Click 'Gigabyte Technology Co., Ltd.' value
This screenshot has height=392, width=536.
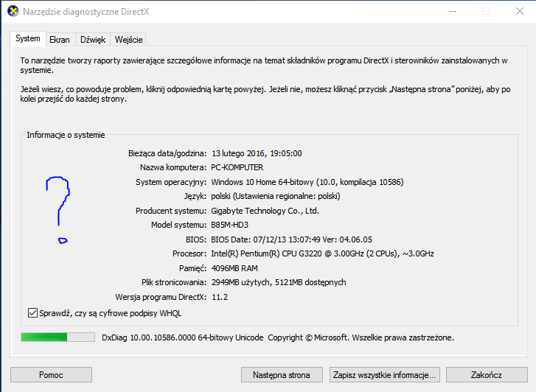[265, 211]
